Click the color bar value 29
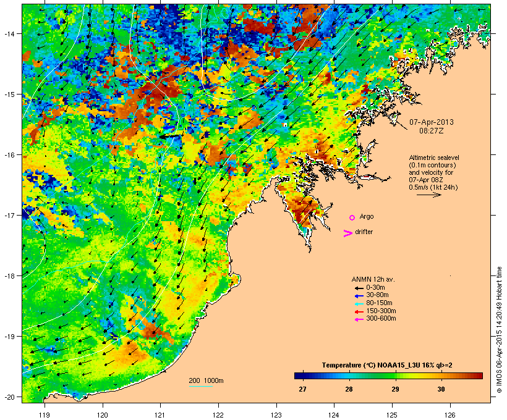 (x=395, y=389)
